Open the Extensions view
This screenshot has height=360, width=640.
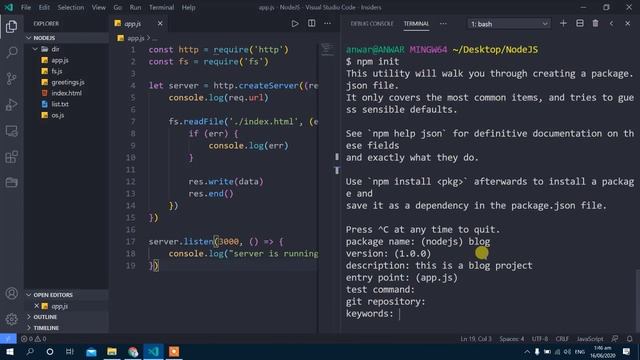[11, 157]
